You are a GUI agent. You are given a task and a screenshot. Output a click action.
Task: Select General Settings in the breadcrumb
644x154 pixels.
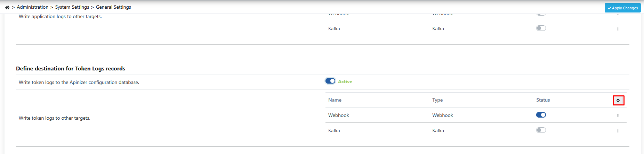[113, 7]
